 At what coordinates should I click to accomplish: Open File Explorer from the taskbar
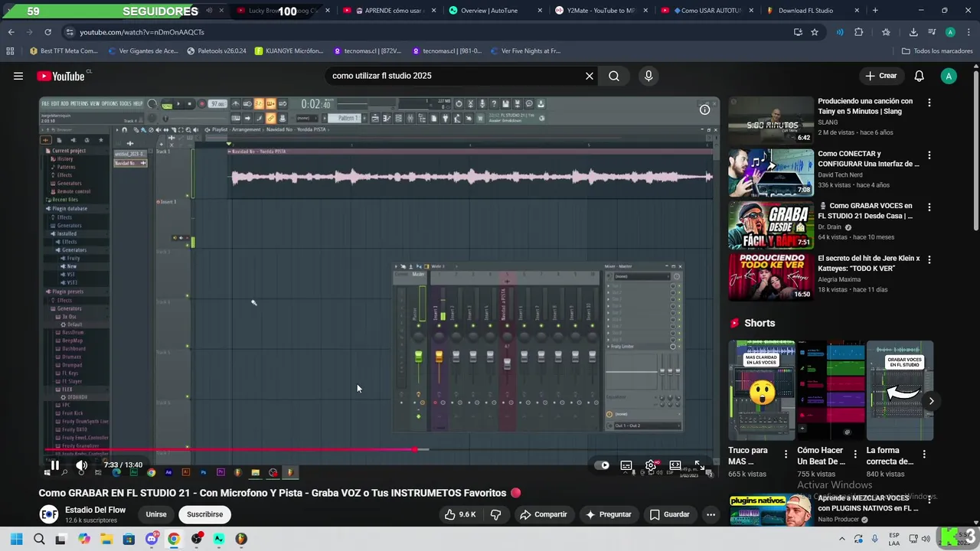[x=106, y=540]
